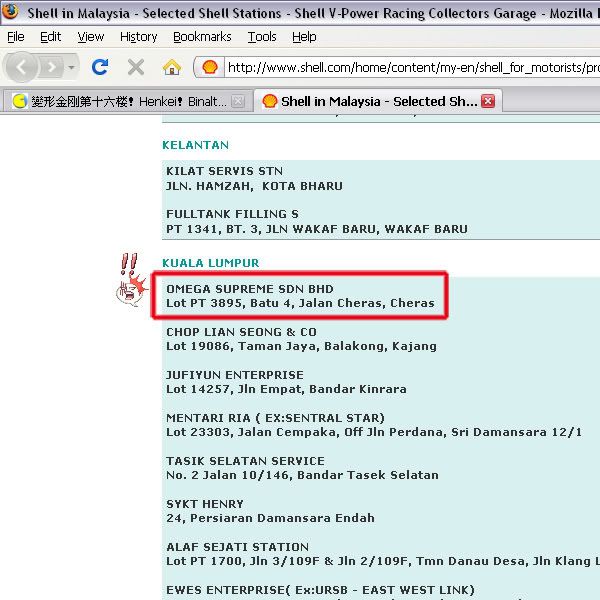
Task: Open the Help menu
Action: pyautogui.click(x=304, y=37)
